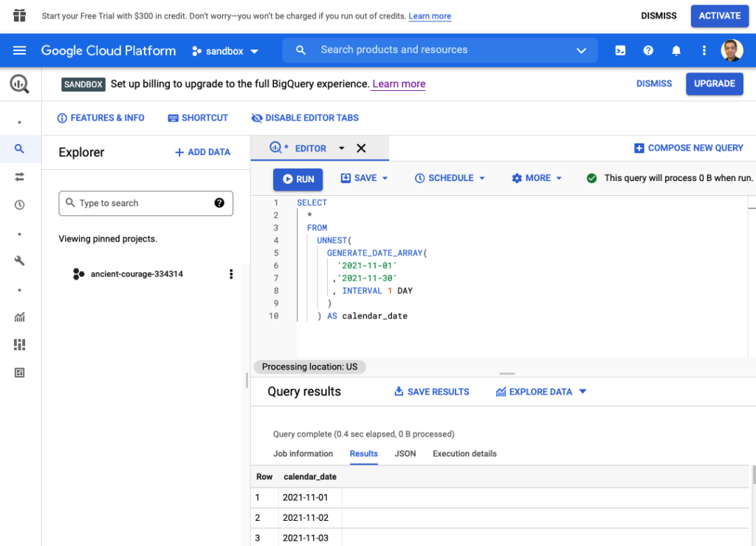Dismiss the sandbox billing banner
The image size is (756, 546).
[654, 83]
